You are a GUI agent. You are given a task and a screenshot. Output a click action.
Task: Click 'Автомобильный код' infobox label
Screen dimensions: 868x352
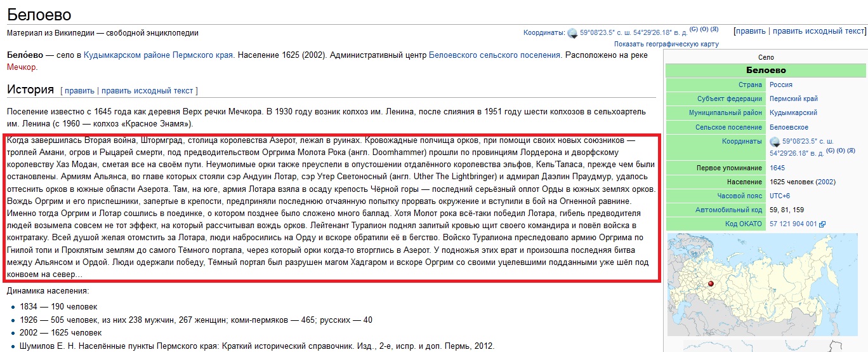[728, 210]
